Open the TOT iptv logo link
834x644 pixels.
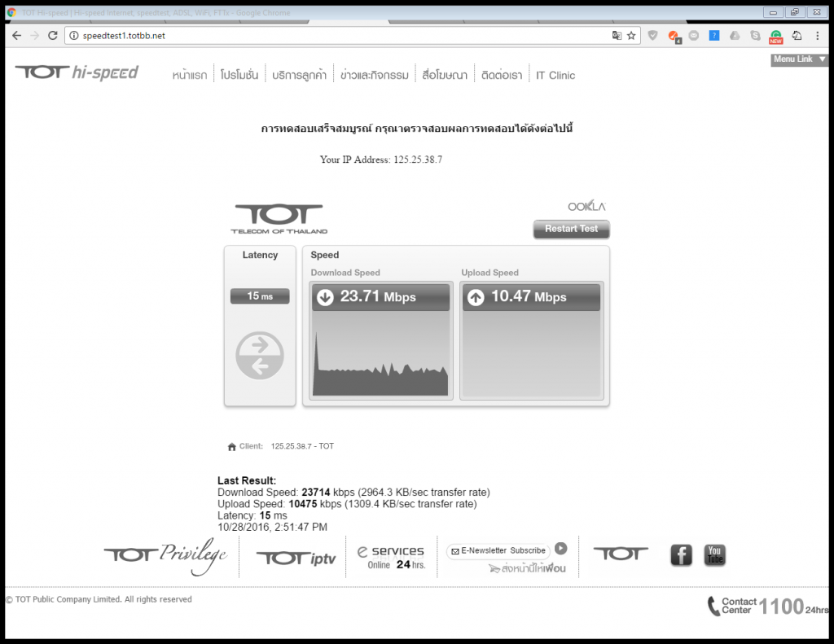(296, 558)
